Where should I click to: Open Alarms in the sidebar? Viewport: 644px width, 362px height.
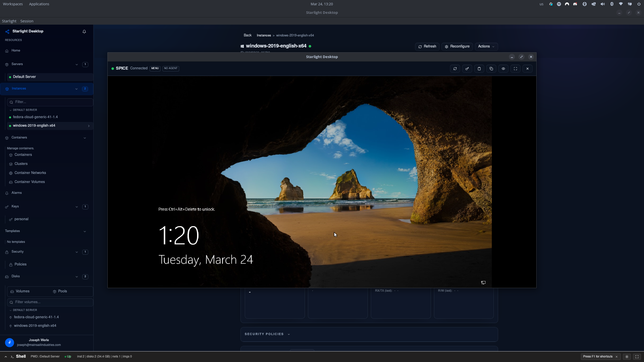[17, 193]
